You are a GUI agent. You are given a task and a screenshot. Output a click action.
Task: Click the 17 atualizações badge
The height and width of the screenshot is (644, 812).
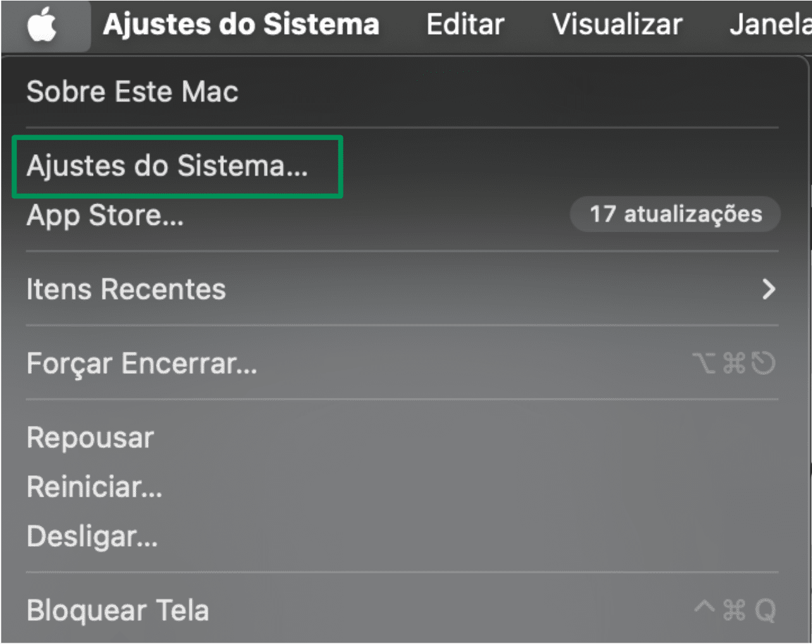click(x=674, y=214)
